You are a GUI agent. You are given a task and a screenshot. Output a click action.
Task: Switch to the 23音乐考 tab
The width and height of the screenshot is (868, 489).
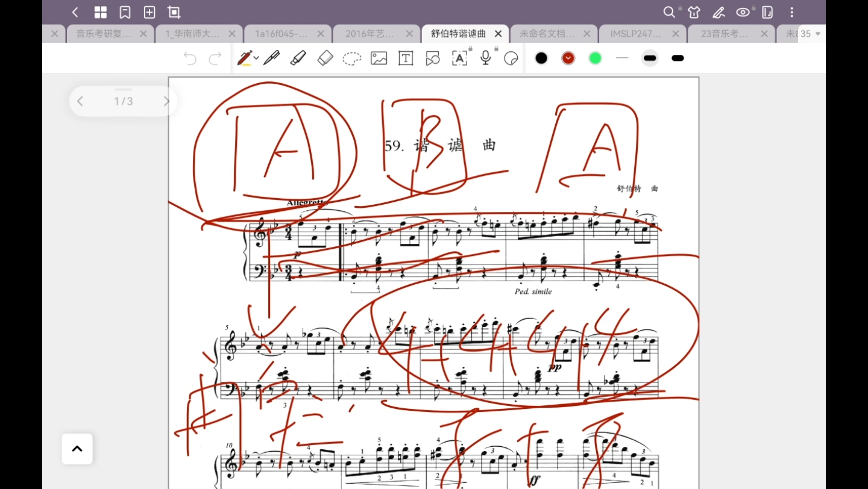tap(725, 34)
